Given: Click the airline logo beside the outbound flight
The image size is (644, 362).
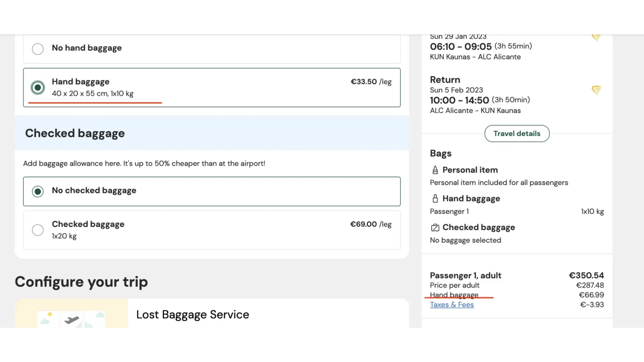Looking at the screenshot, I should click(x=596, y=37).
